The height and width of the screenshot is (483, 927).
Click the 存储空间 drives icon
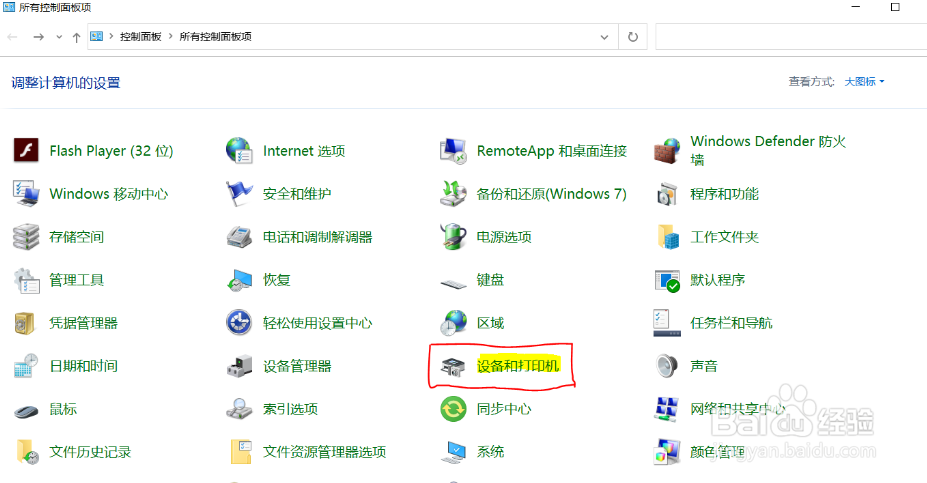(x=26, y=237)
